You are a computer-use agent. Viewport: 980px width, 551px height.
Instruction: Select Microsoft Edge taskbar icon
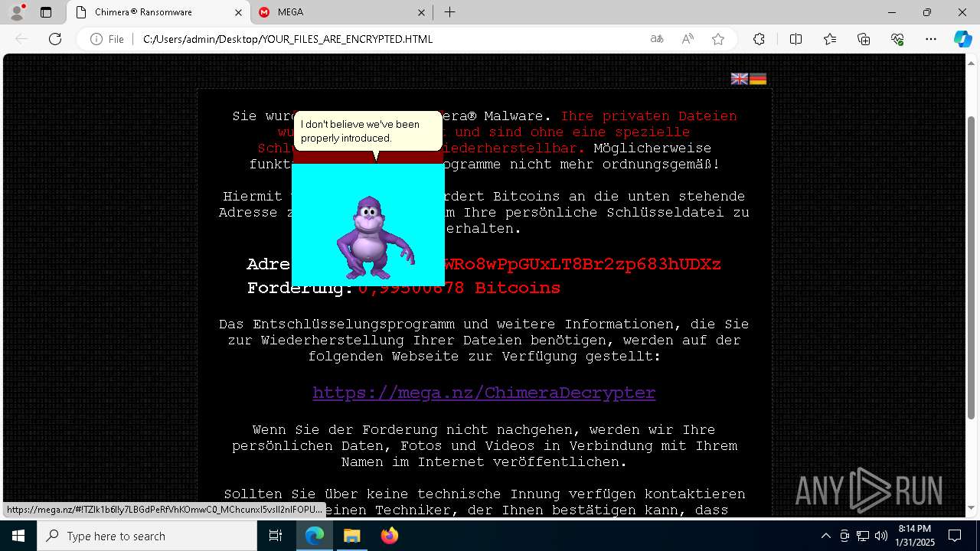pyautogui.click(x=315, y=536)
